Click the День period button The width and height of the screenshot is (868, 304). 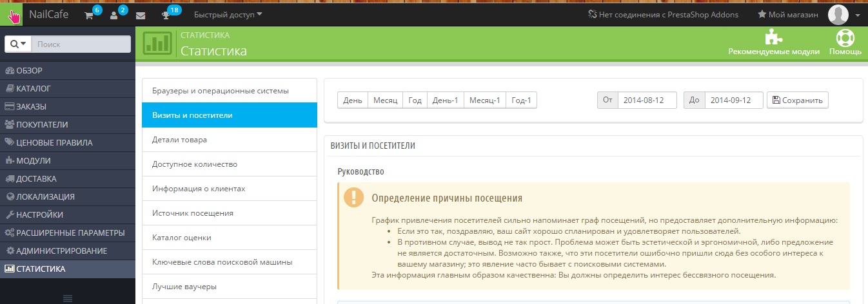(353, 100)
